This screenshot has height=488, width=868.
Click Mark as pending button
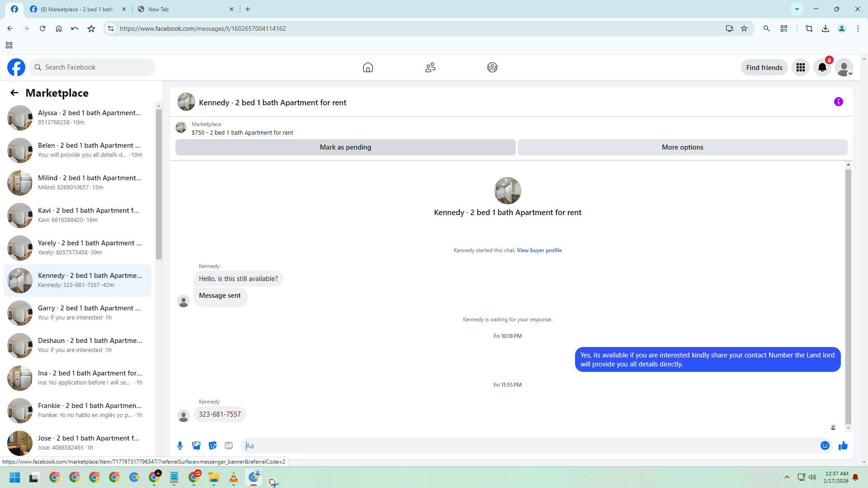(x=345, y=147)
